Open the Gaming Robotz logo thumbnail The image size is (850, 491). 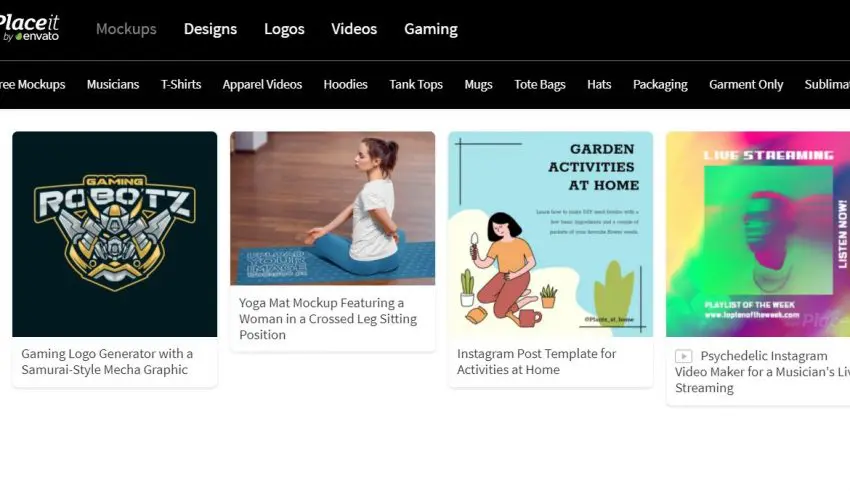[x=115, y=234]
